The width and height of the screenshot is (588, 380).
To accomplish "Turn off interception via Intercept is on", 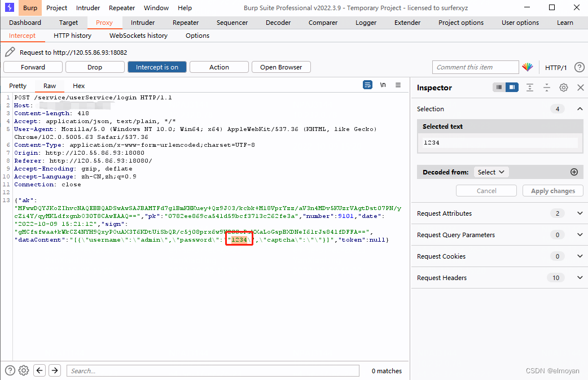I will click(157, 67).
